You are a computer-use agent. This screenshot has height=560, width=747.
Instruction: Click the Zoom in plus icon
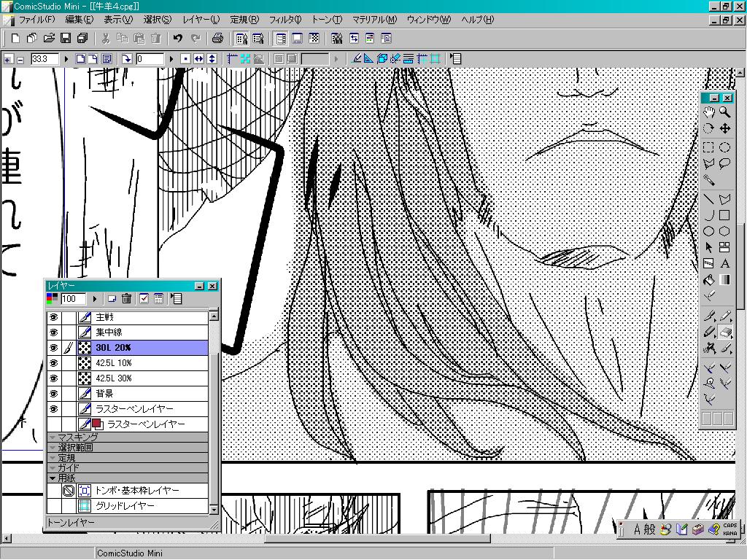point(8,59)
